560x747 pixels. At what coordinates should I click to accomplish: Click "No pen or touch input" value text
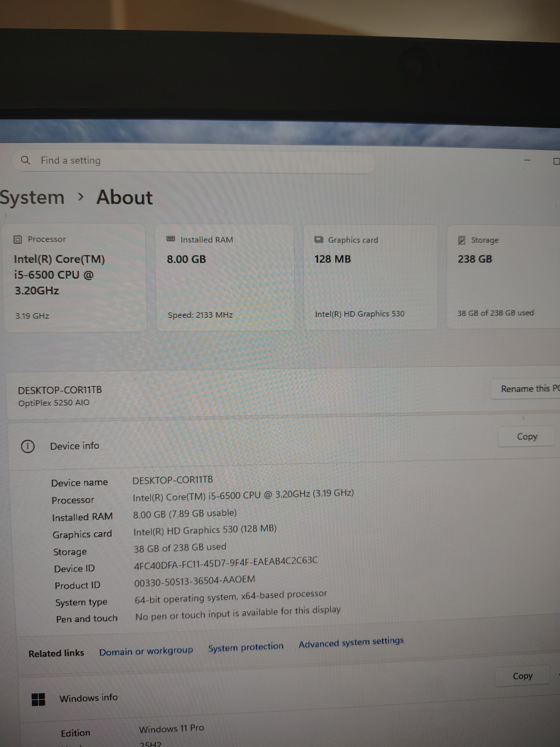click(x=238, y=613)
